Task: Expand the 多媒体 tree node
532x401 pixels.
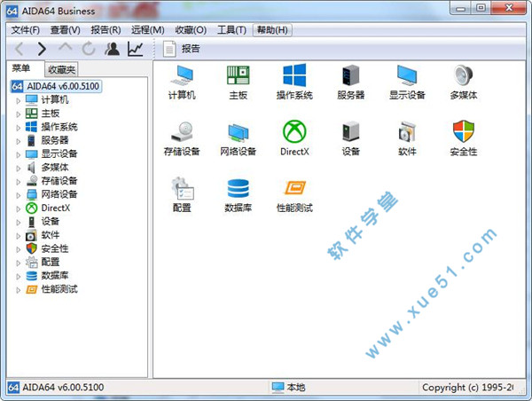Action: tap(19, 168)
